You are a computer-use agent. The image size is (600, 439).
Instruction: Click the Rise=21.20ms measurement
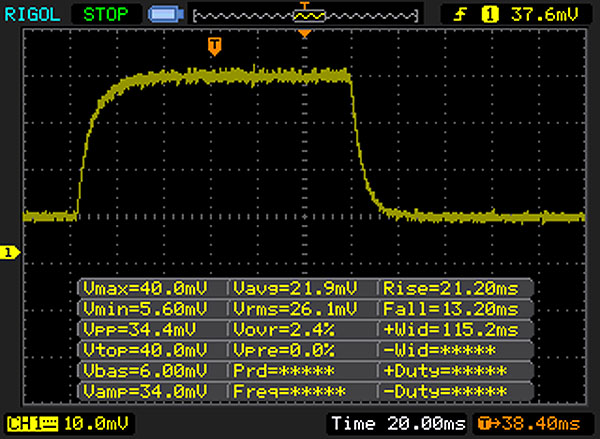[451, 288]
